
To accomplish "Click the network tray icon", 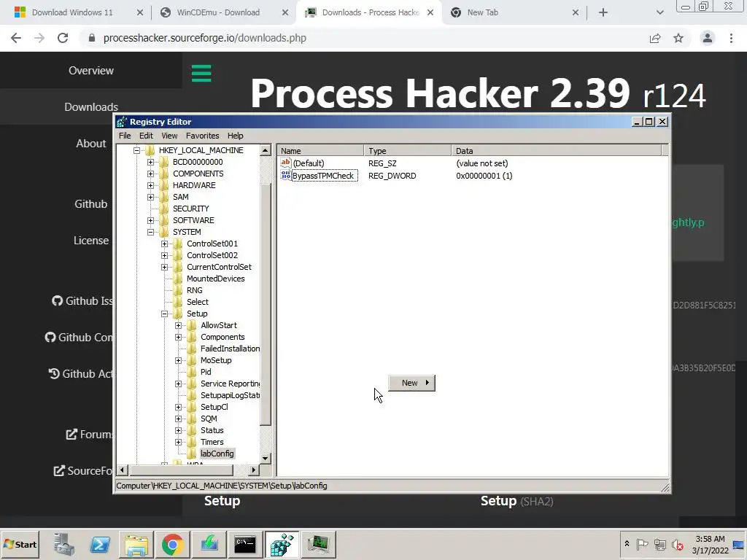I will tap(659, 544).
